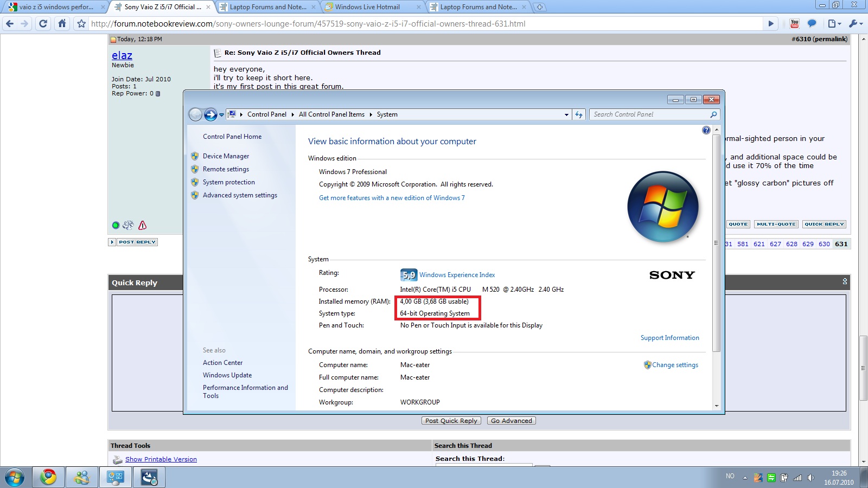Click Google Chrome on the taskbar
Image resolution: width=868 pixels, height=488 pixels.
[x=48, y=477]
